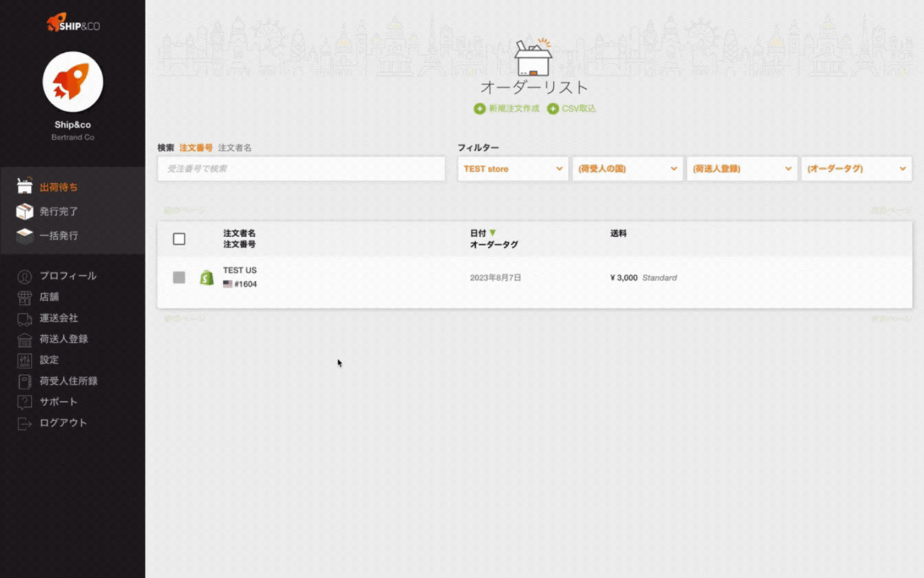Open order TEST US name
The image size is (924, 578).
[240, 270]
